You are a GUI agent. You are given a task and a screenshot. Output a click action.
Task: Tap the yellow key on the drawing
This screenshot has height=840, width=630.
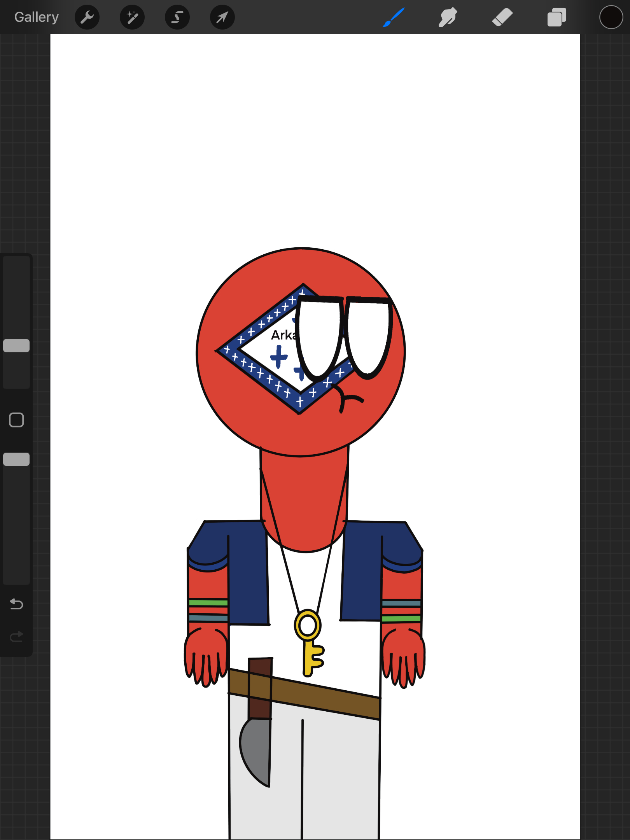pos(309,643)
